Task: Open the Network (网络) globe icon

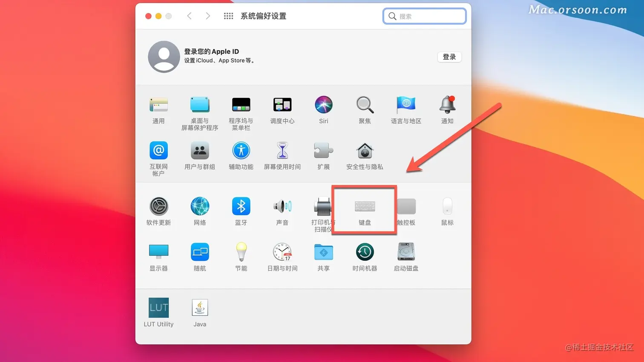Action: point(200,206)
